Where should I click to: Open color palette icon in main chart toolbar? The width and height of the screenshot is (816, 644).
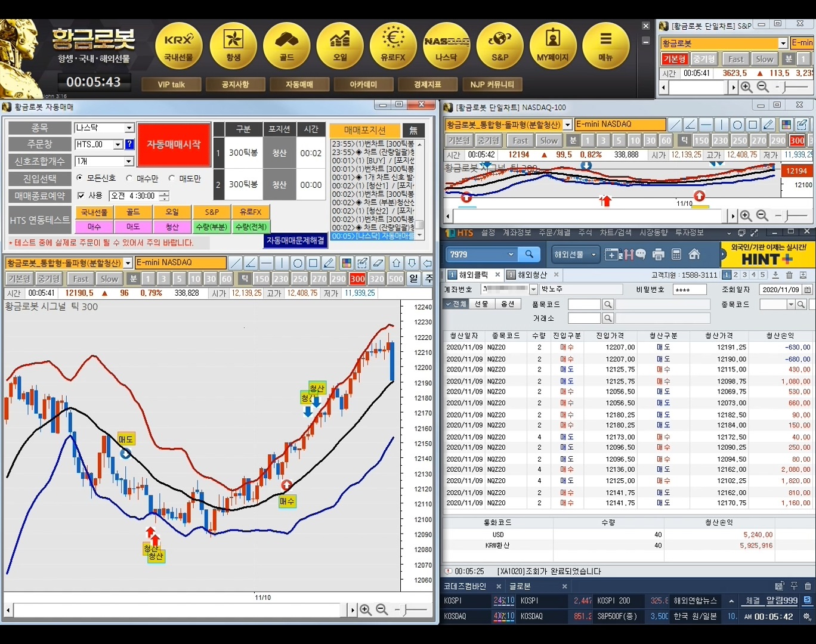(x=347, y=263)
